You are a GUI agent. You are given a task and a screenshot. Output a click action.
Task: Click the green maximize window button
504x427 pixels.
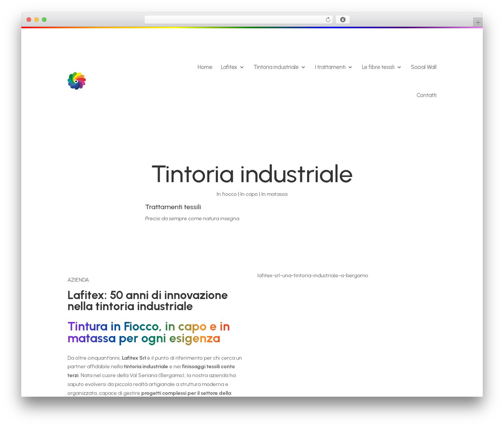point(44,20)
